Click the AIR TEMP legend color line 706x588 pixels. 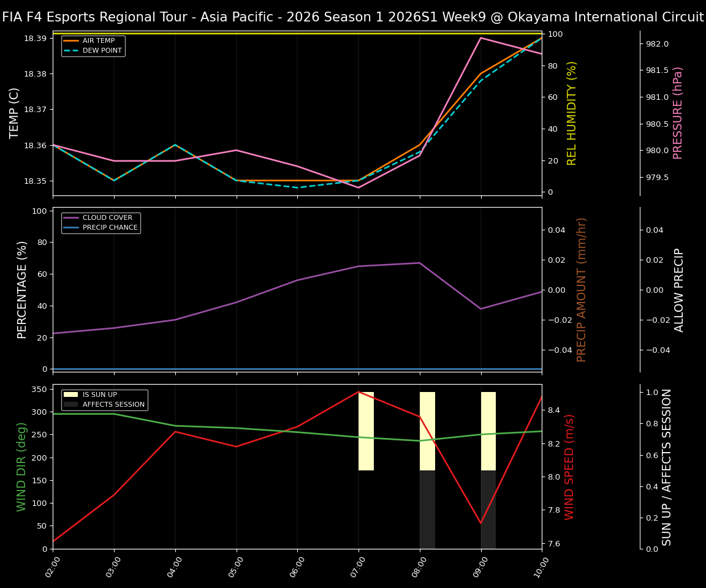coord(72,41)
